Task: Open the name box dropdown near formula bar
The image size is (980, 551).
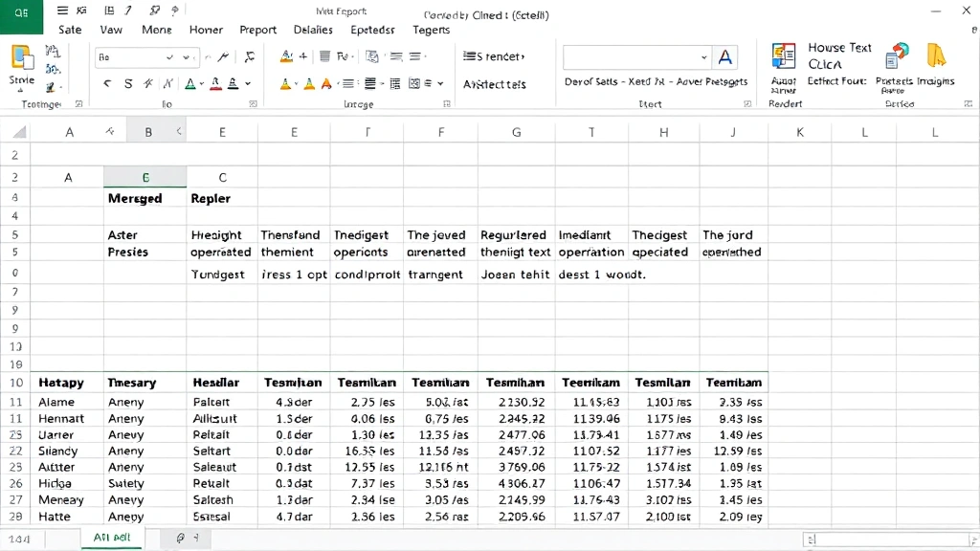Action: pos(703,57)
